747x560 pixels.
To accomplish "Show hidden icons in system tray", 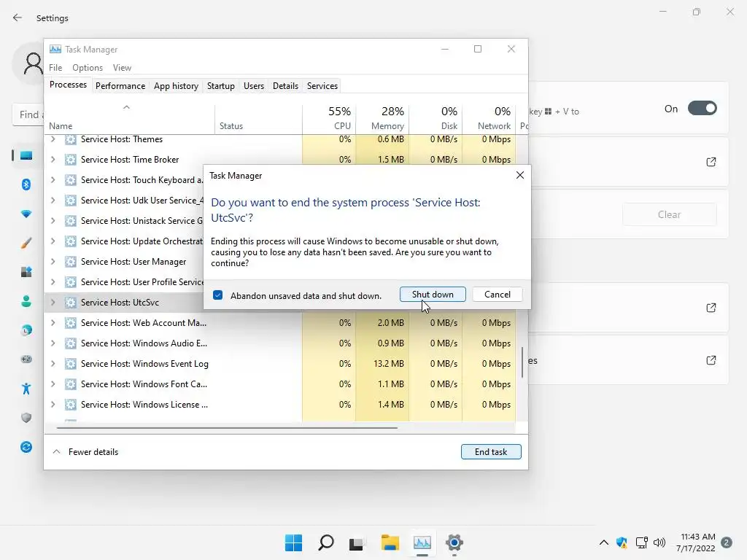I will point(603,542).
